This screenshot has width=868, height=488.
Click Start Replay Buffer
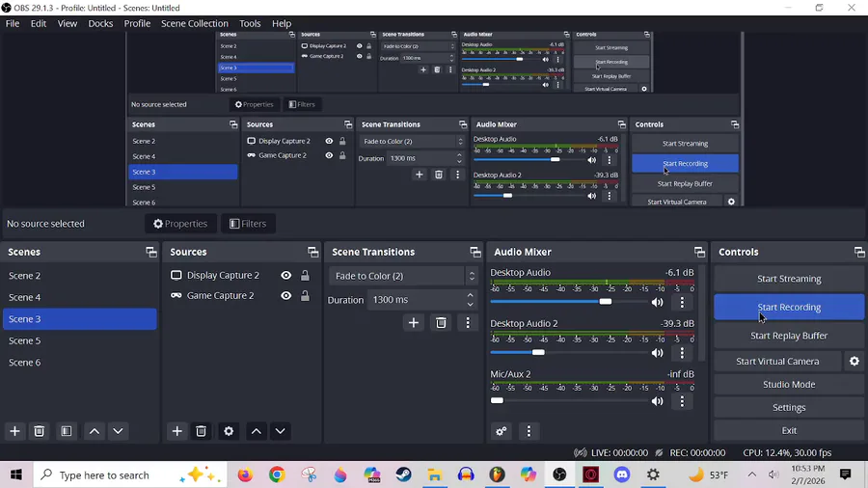pyautogui.click(x=789, y=336)
